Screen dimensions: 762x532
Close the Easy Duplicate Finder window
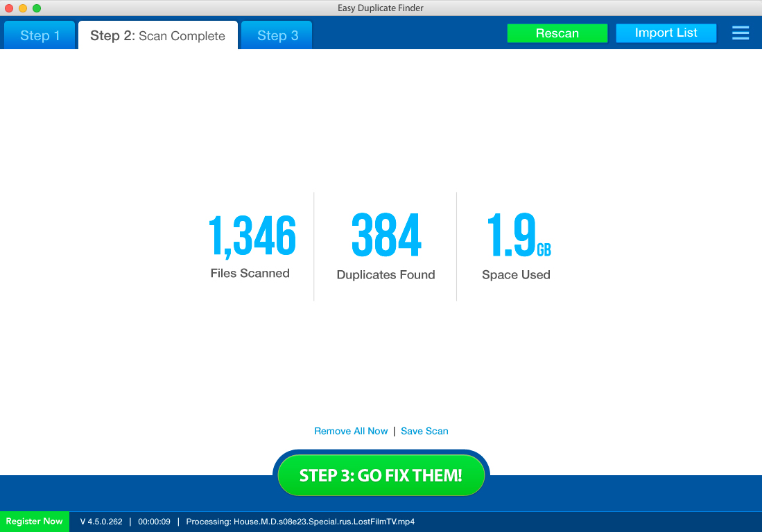click(9, 8)
